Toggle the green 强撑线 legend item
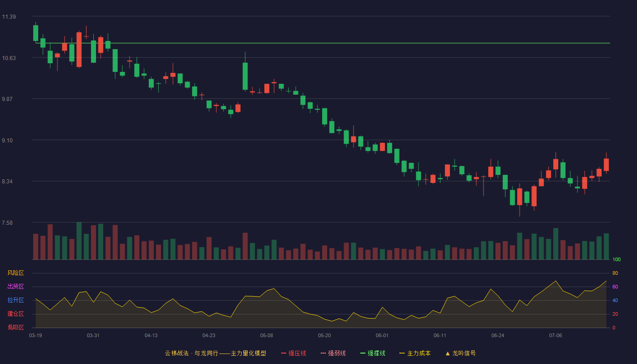Screen dimensions: 637x364 pyautogui.click(x=373, y=353)
